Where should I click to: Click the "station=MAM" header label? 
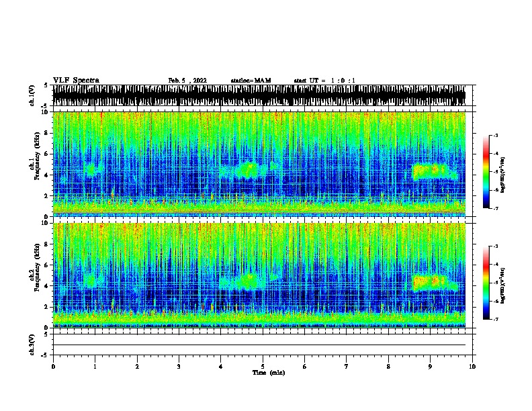point(251,81)
